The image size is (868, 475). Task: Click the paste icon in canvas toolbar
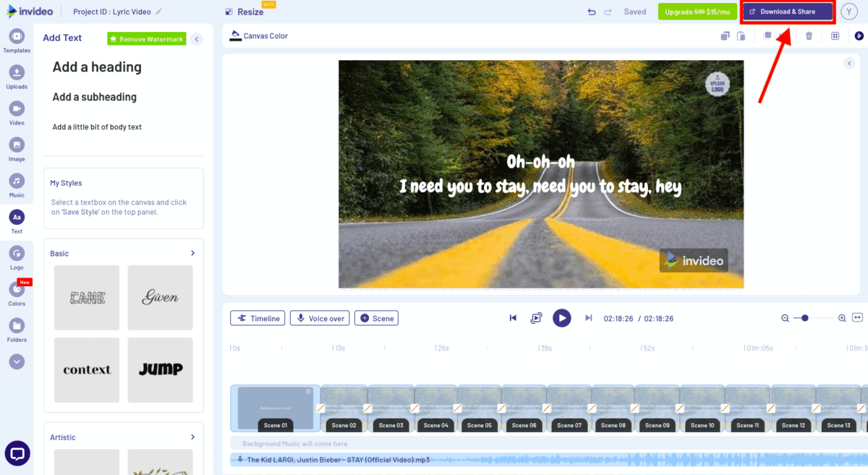741,36
